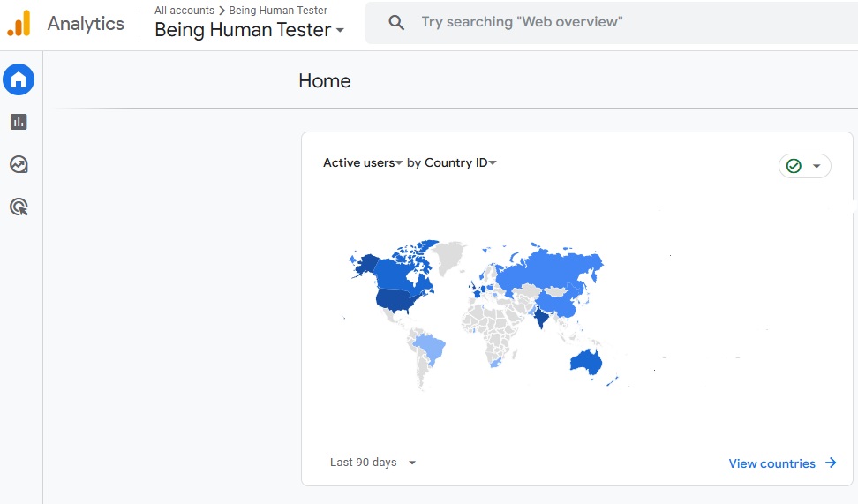Click Brazil on the world map
The height and width of the screenshot is (504, 858).
coord(430,349)
